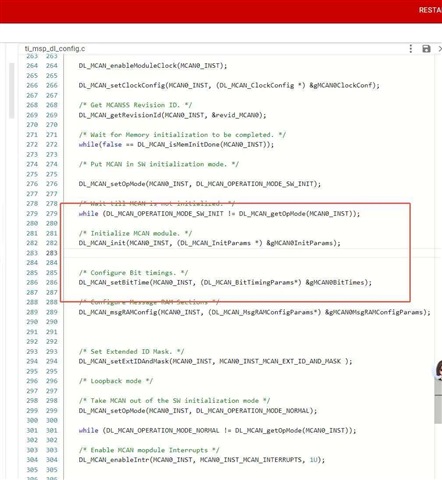
Task: Click the DL_MCAN_setBitTime code line
Action: [225, 282]
